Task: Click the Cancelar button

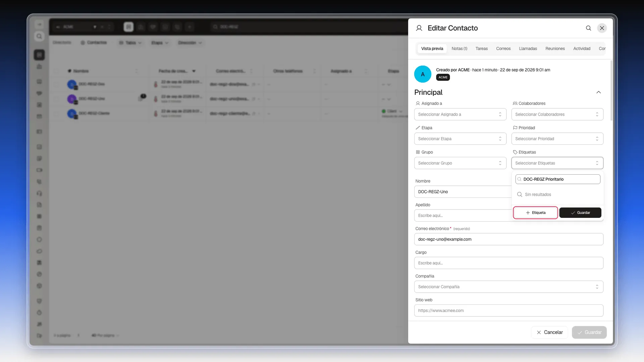Action: click(x=549, y=333)
